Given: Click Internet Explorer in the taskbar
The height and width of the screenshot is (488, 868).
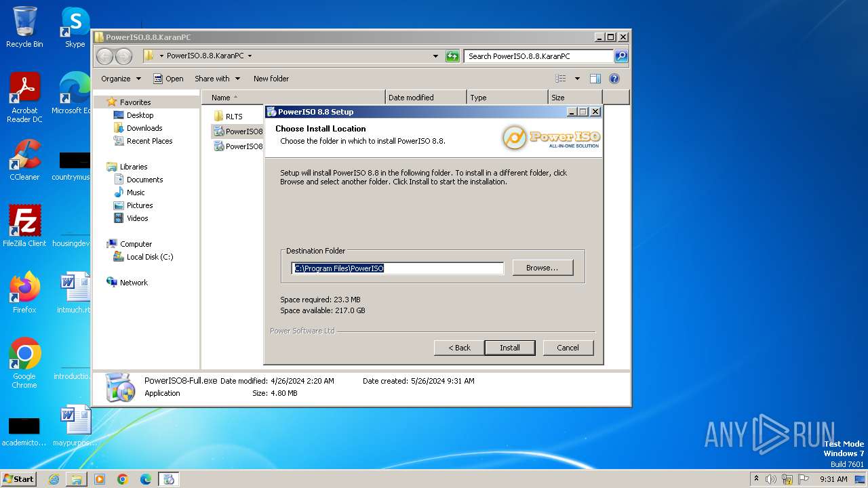Looking at the screenshot, I should coord(54,479).
